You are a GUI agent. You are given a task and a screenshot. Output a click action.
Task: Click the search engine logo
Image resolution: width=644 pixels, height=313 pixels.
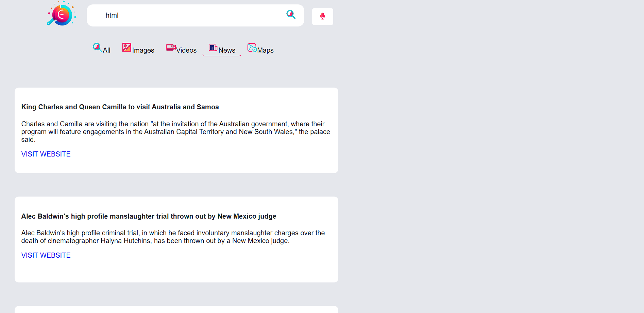click(x=62, y=14)
